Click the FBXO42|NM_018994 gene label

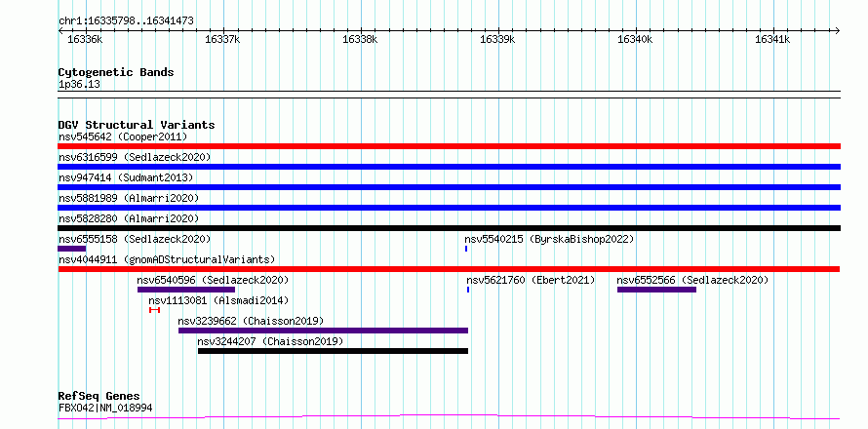click(x=105, y=408)
